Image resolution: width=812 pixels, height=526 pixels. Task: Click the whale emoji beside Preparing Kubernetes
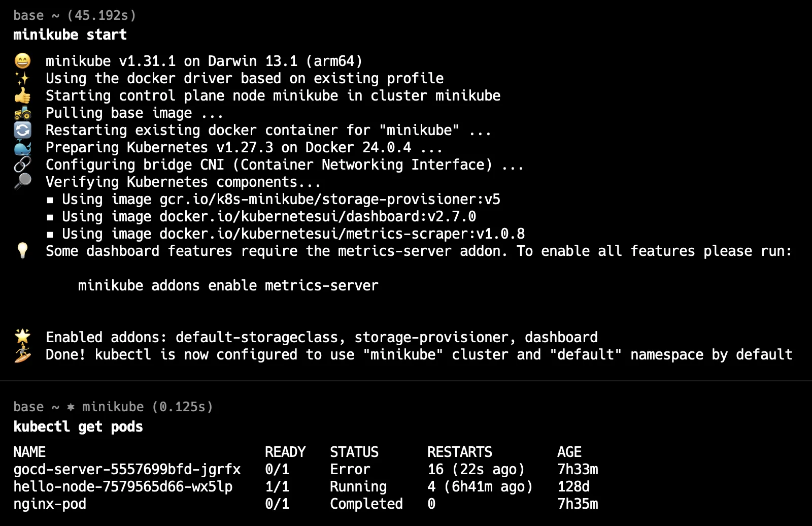(x=22, y=147)
